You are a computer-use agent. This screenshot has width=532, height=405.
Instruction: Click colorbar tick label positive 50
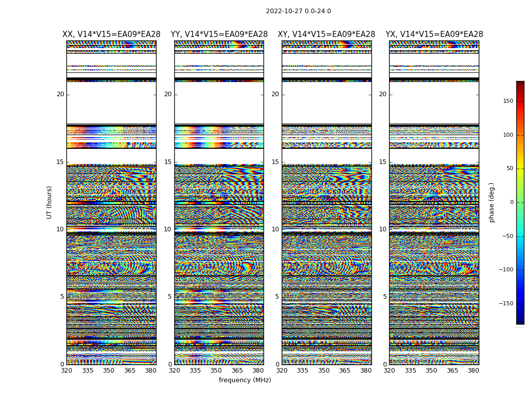(510, 169)
